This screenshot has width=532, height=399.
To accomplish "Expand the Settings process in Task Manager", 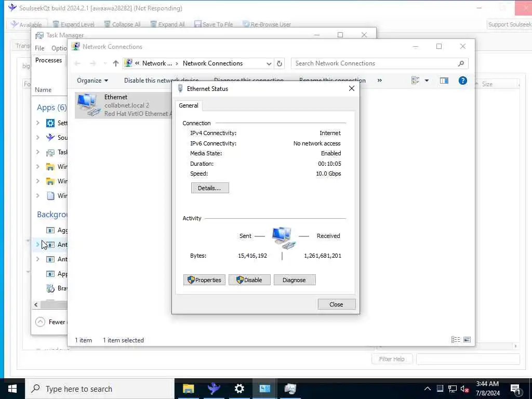I will coord(38,123).
